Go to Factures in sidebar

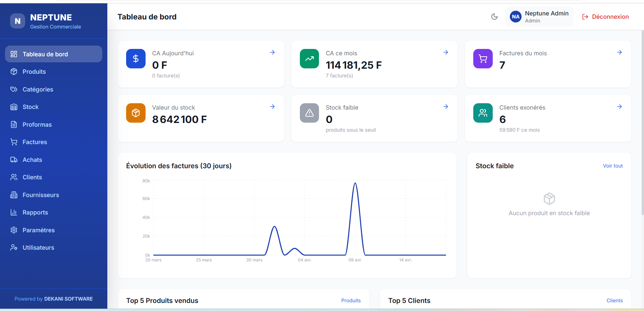click(35, 142)
